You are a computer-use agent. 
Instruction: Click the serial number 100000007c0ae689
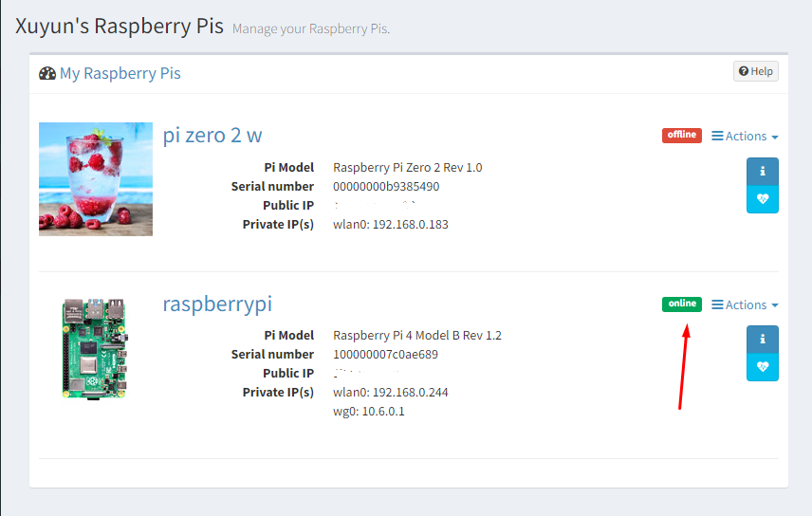pos(385,355)
